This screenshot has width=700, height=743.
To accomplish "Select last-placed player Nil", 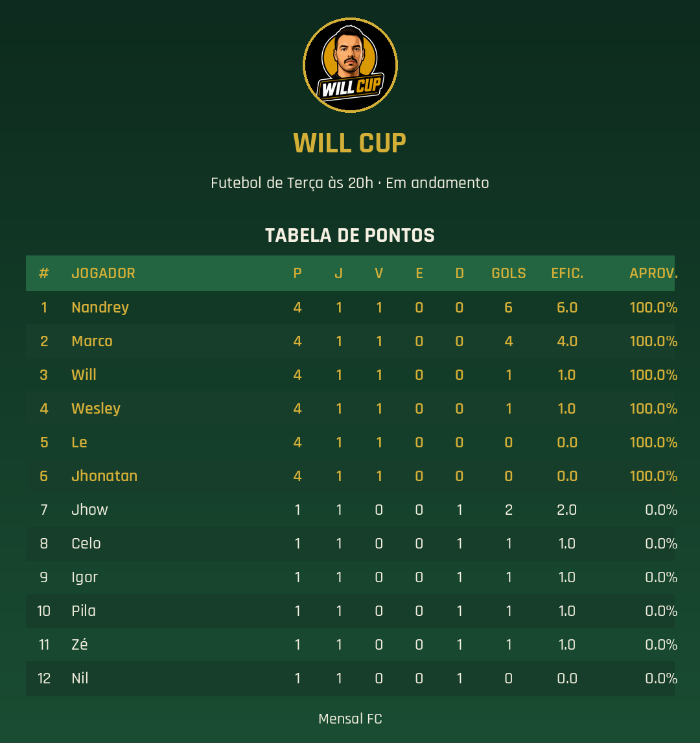I will pos(80,678).
